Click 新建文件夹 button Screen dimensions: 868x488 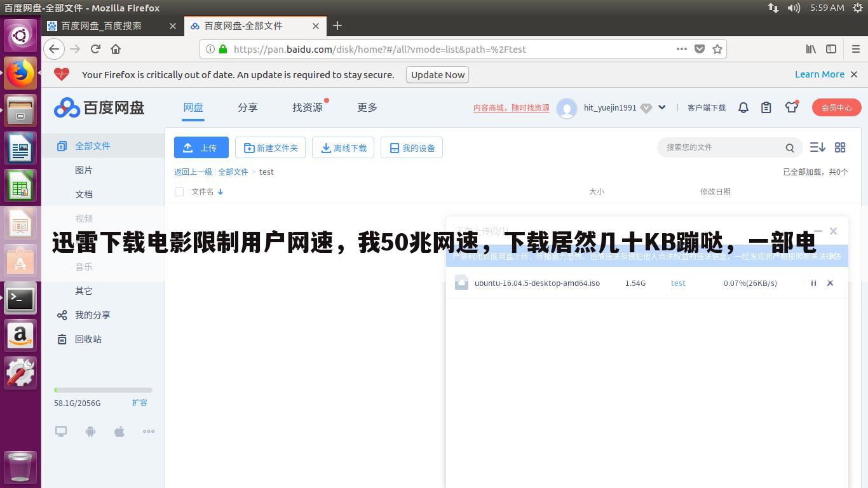pyautogui.click(x=271, y=147)
